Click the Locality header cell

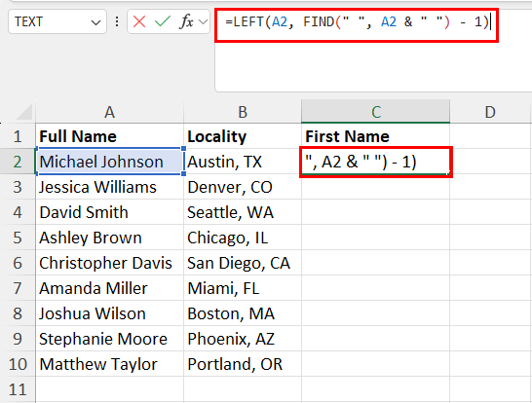tap(243, 136)
